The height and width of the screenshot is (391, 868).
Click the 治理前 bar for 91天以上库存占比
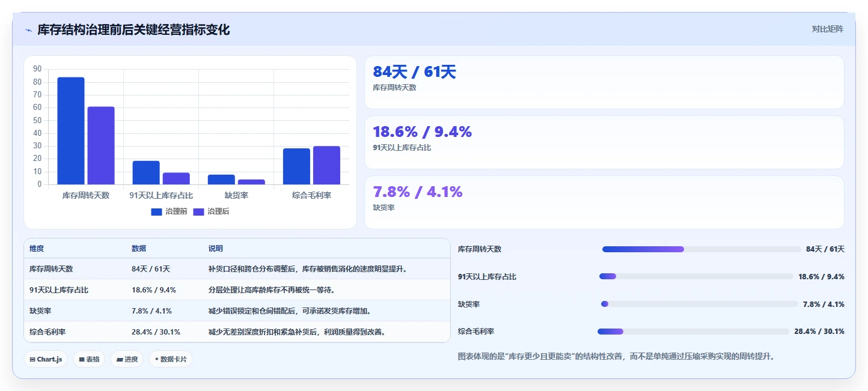(x=146, y=172)
